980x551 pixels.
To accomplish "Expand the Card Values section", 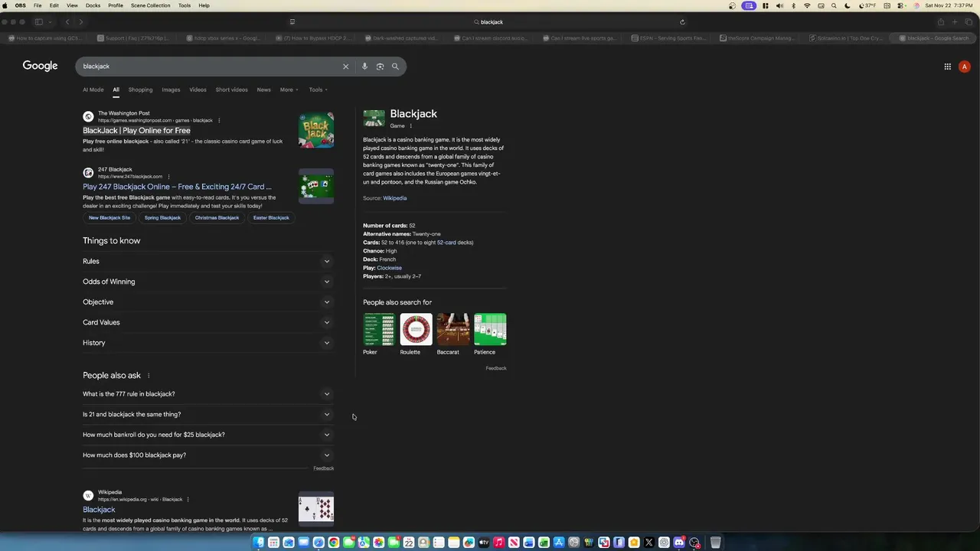I will pyautogui.click(x=207, y=322).
